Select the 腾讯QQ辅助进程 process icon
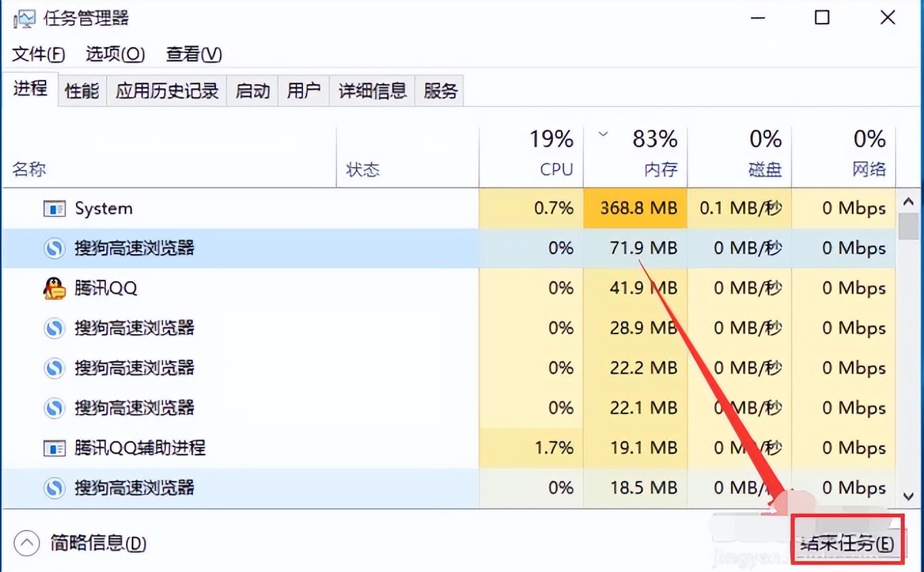924x572 pixels. click(54, 448)
